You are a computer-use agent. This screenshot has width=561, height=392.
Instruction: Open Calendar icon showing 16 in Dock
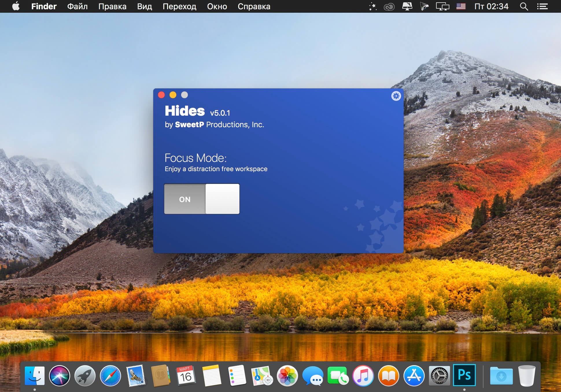point(186,376)
